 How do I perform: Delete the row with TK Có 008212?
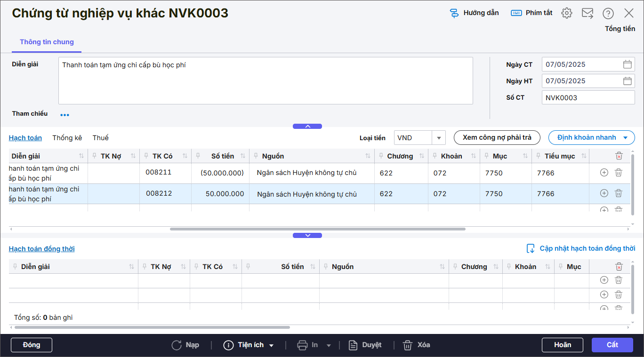(x=619, y=193)
